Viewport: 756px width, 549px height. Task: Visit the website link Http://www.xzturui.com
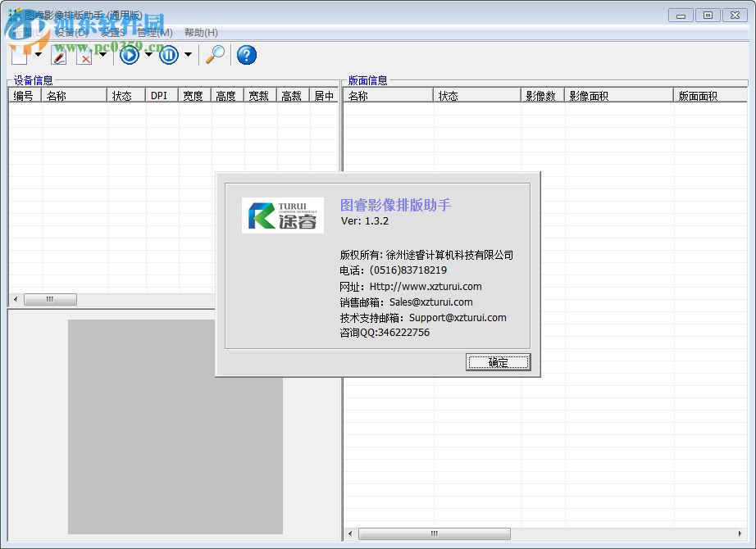coord(426,286)
